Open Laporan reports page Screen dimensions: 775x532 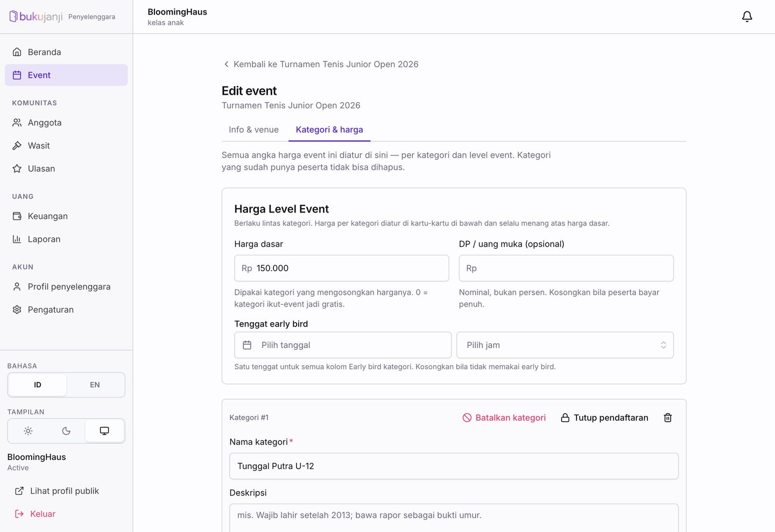pos(66,239)
